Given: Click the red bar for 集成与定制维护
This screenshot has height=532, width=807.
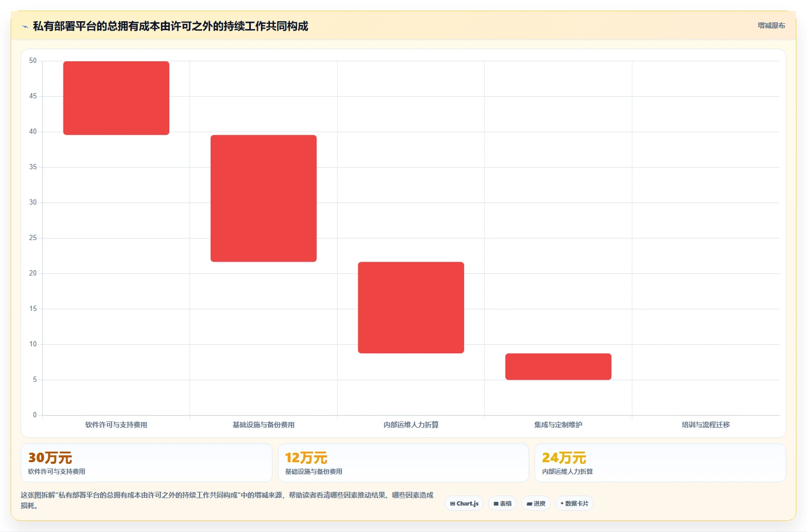Looking at the screenshot, I should [x=558, y=366].
